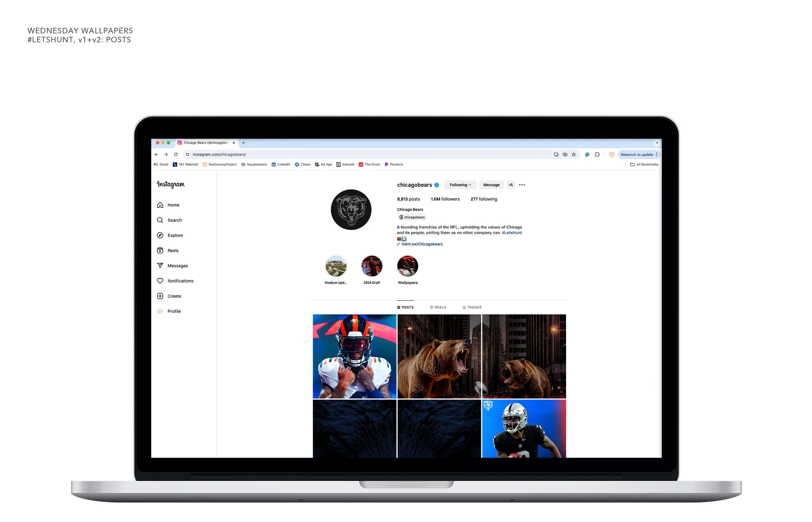Open the LinkedIn bookmark
Viewport: 812px width, 522px height.
click(281, 165)
